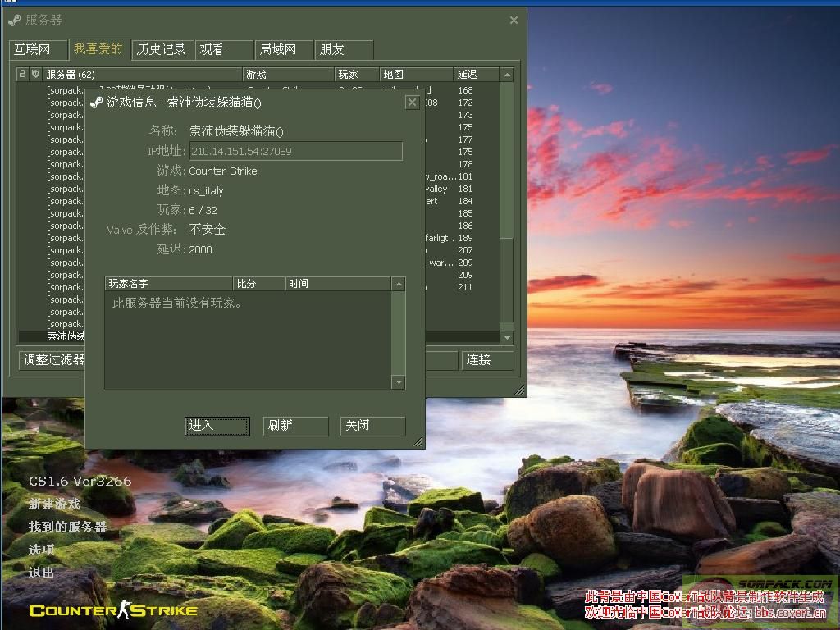840x630 pixels.
Task: Click 刷新 to refresh server info
Action: point(294,426)
